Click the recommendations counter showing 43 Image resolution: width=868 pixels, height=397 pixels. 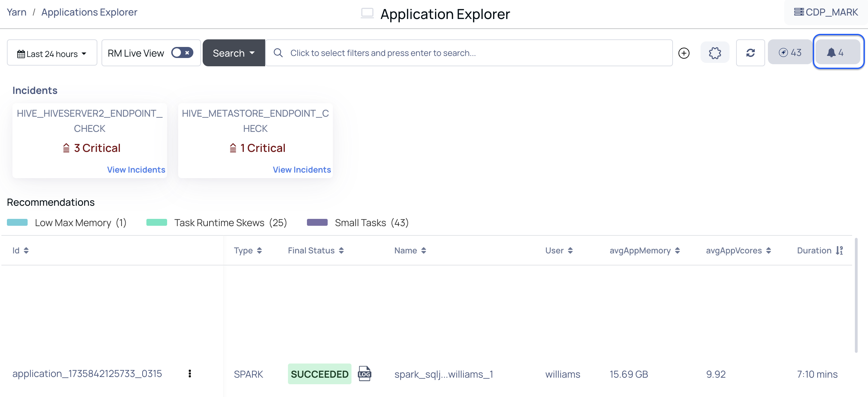tap(790, 52)
